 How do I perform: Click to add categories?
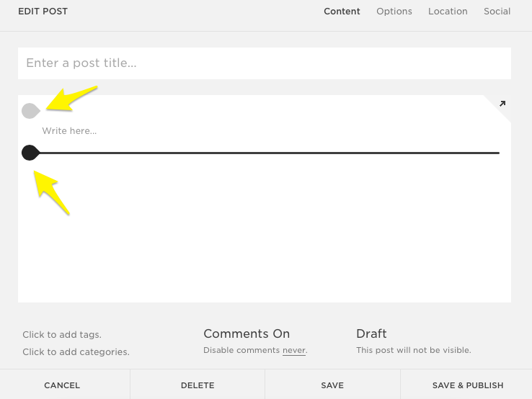click(x=76, y=352)
